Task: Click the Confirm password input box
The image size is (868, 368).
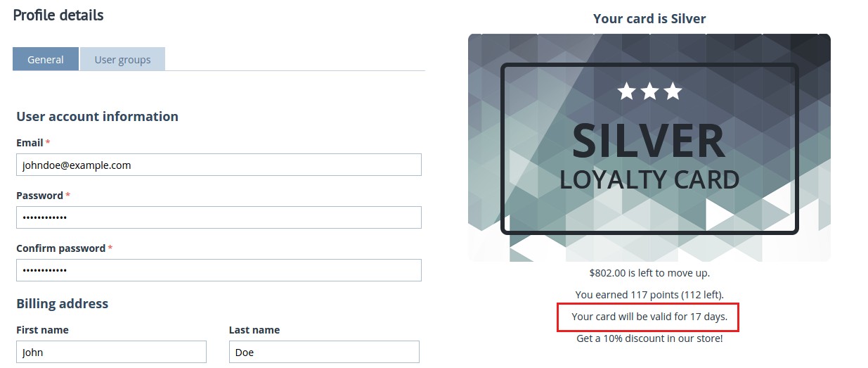Action: 219,270
